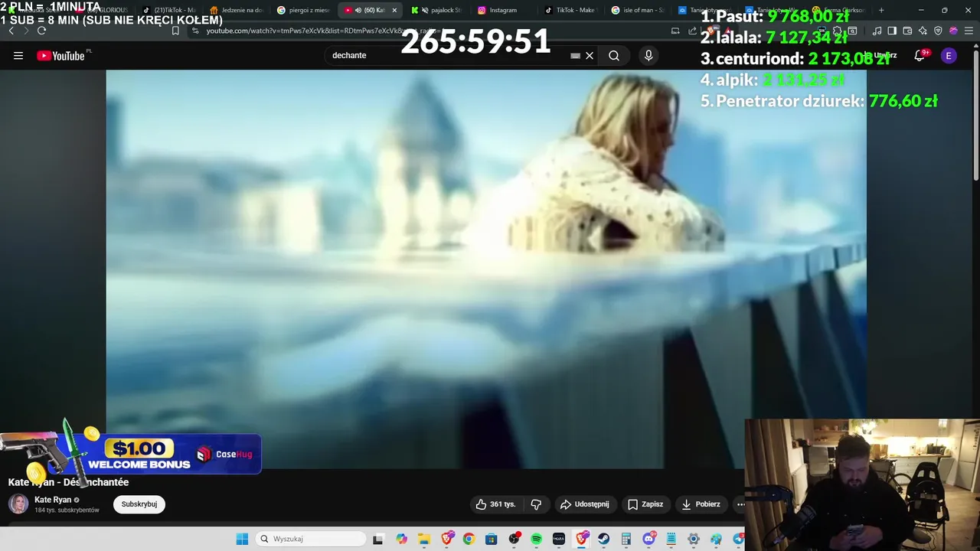Clear the YouTube search text
The height and width of the screenshot is (551, 980).
pyautogui.click(x=590, y=56)
